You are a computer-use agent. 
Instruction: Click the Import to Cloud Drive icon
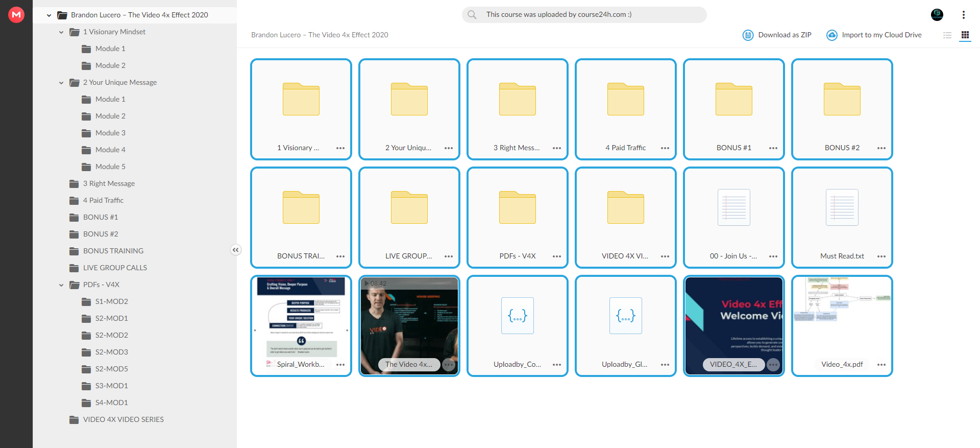[832, 35]
